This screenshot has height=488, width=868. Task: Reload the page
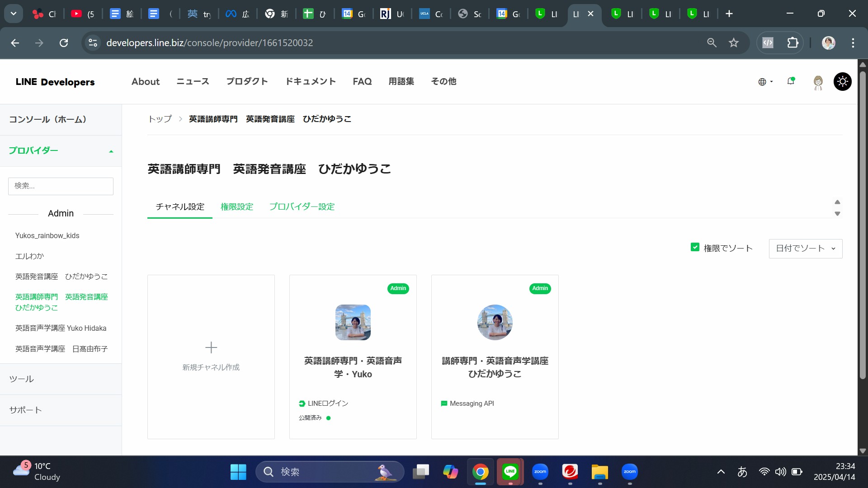64,43
